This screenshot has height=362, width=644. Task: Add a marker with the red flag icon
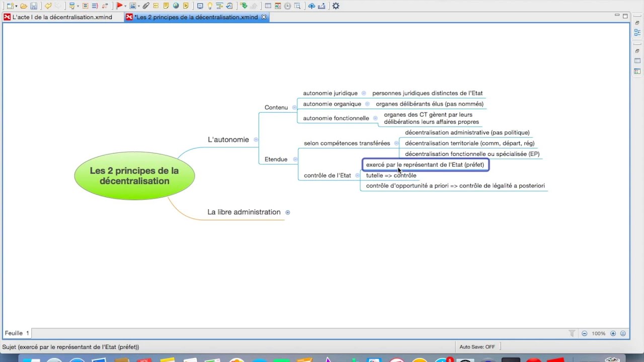(x=119, y=6)
